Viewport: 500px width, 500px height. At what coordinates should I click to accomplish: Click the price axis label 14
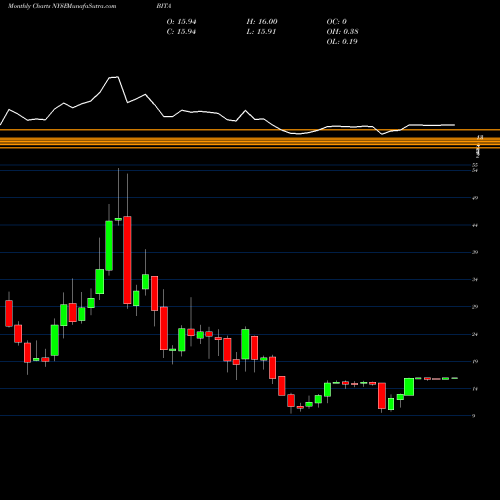click(x=475, y=389)
